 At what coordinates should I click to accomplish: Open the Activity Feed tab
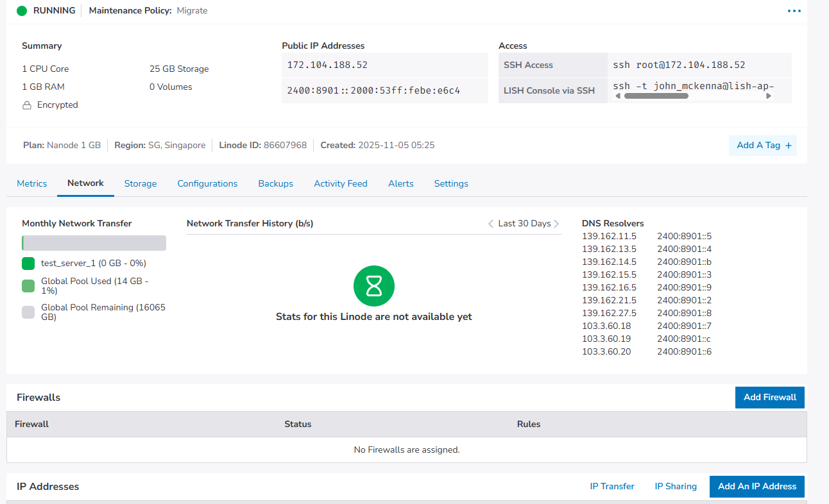[341, 183]
